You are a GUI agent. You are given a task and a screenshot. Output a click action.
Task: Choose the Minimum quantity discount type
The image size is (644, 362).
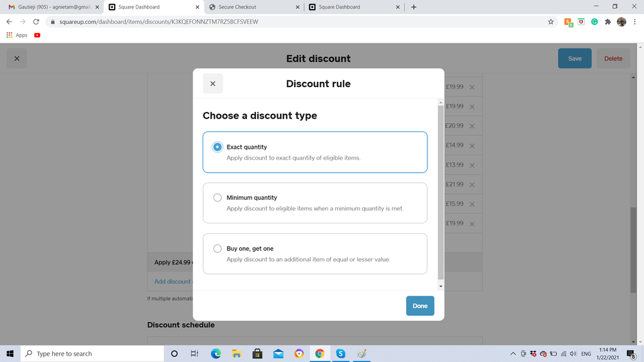[x=217, y=198]
